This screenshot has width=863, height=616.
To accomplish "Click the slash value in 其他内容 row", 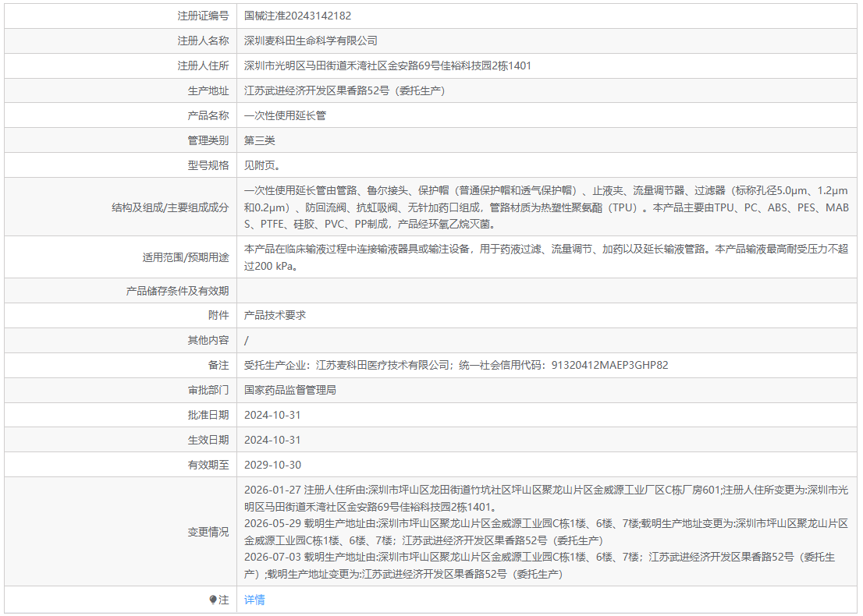I will point(246,341).
